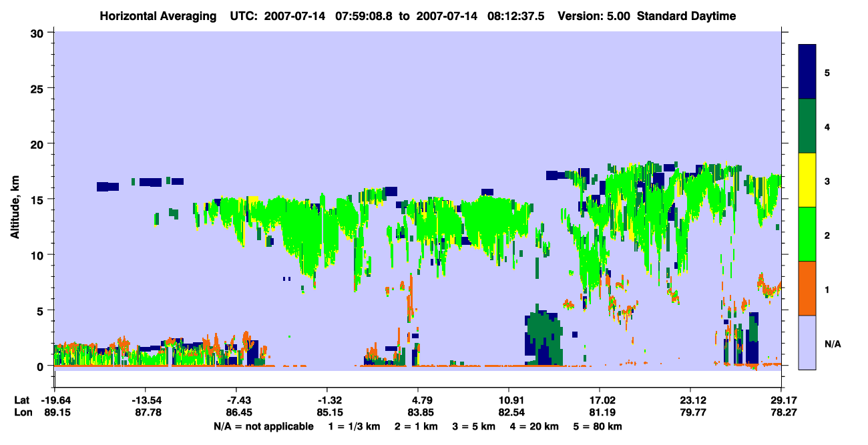The image size is (868, 445).
Task: Click the altitude tick label 30
Action: (39, 32)
